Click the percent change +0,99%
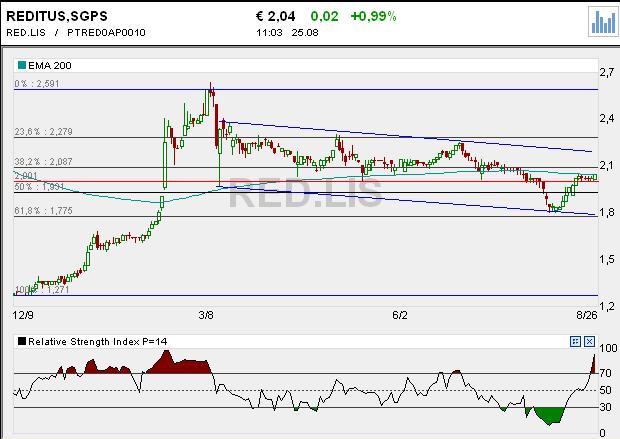620x439 pixels. (373, 16)
